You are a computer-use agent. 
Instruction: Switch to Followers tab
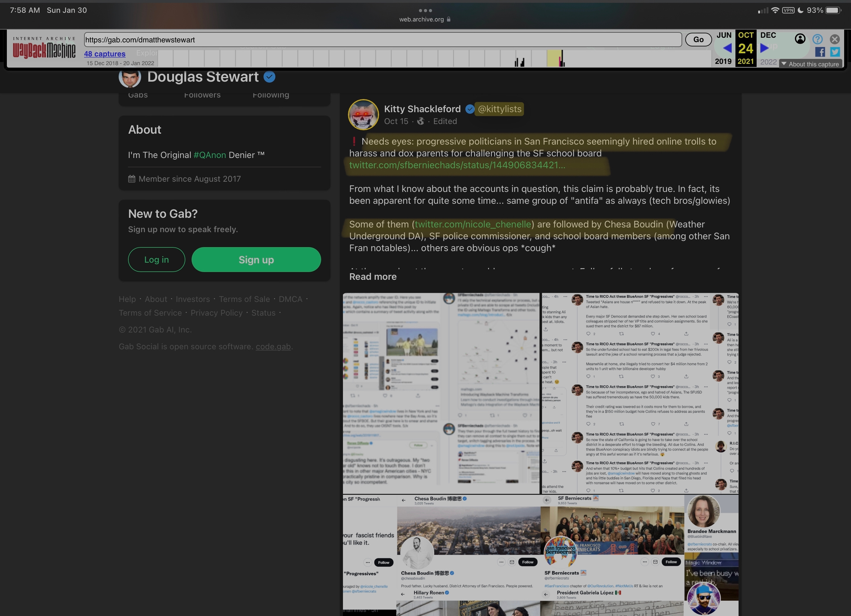[202, 95]
